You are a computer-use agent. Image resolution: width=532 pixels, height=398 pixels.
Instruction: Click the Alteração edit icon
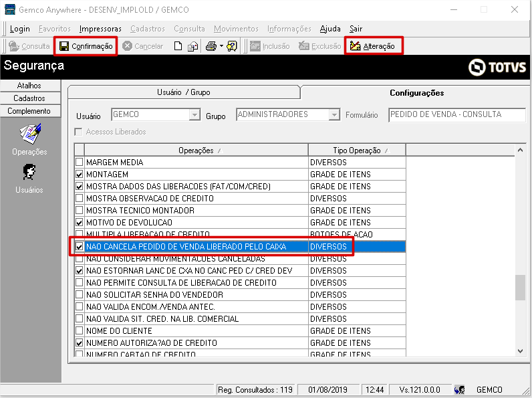(x=356, y=46)
